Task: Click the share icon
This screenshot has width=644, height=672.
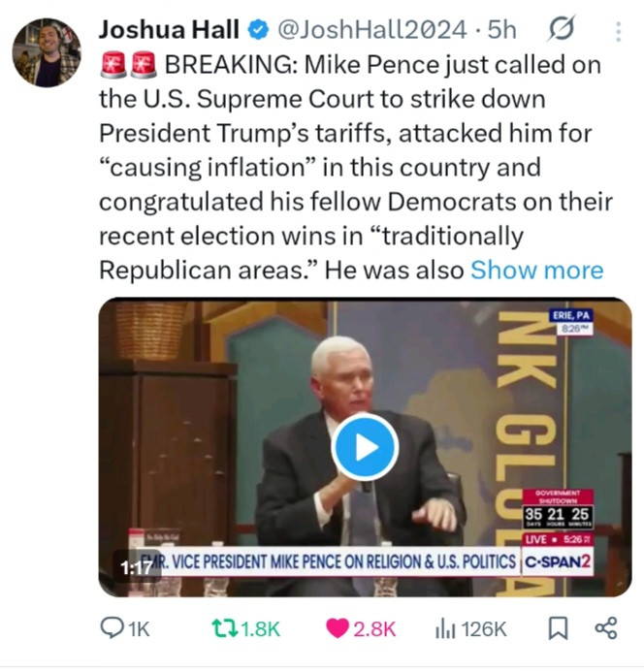Action: 606,628
